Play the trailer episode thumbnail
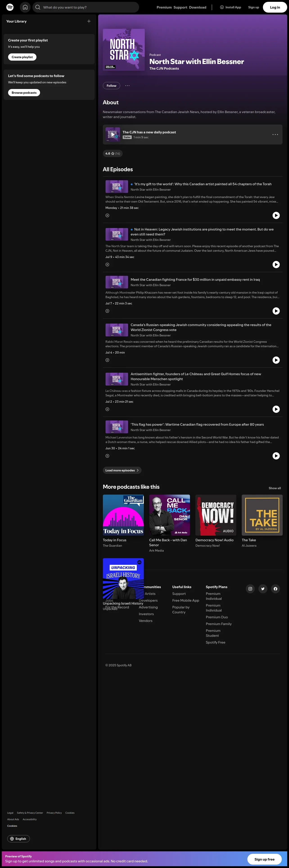 (x=113, y=135)
